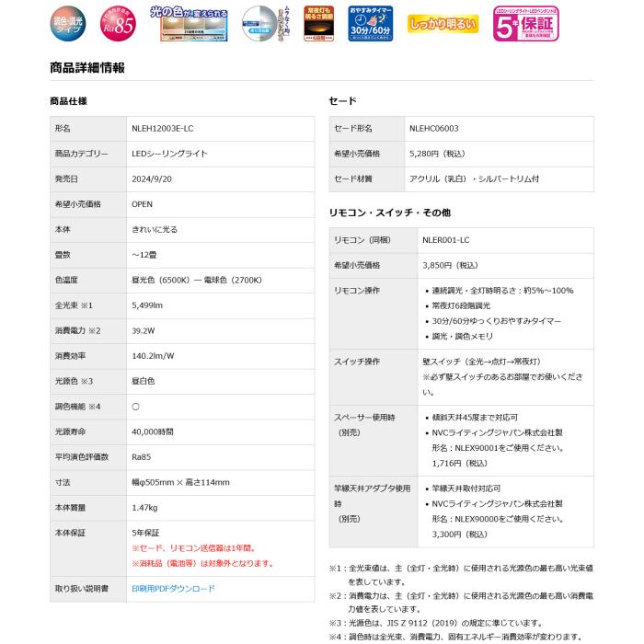
Task: Click the リモコン操作 row label
Action: pyautogui.click(x=357, y=291)
